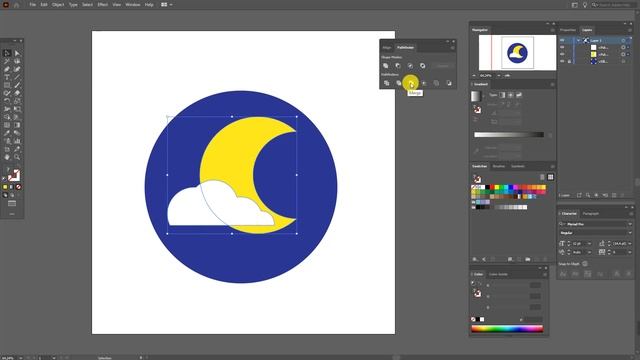Select the Rectangle tool
Image resolution: width=640 pixels, height=360 pixels.
click(x=7, y=85)
